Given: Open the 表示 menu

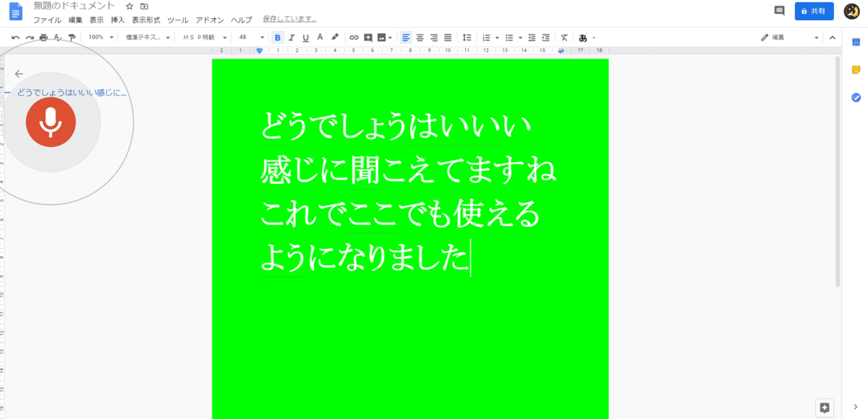Looking at the screenshot, I should coord(97,20).
